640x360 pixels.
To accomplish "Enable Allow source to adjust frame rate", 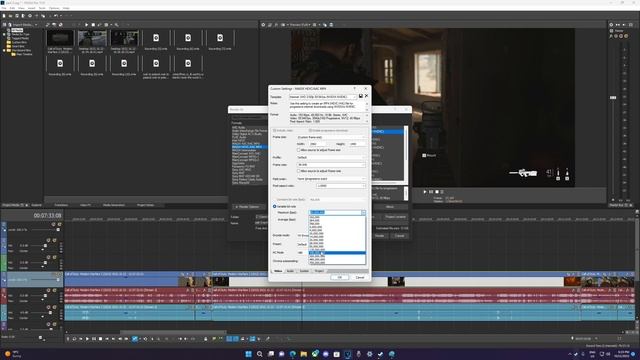I will click(298, 171).
